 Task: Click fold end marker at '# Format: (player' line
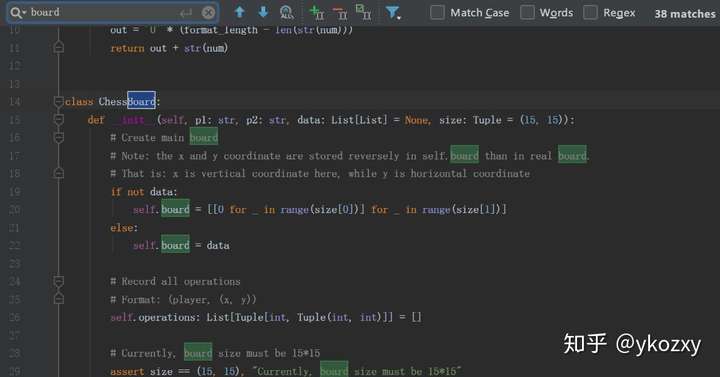59,299
